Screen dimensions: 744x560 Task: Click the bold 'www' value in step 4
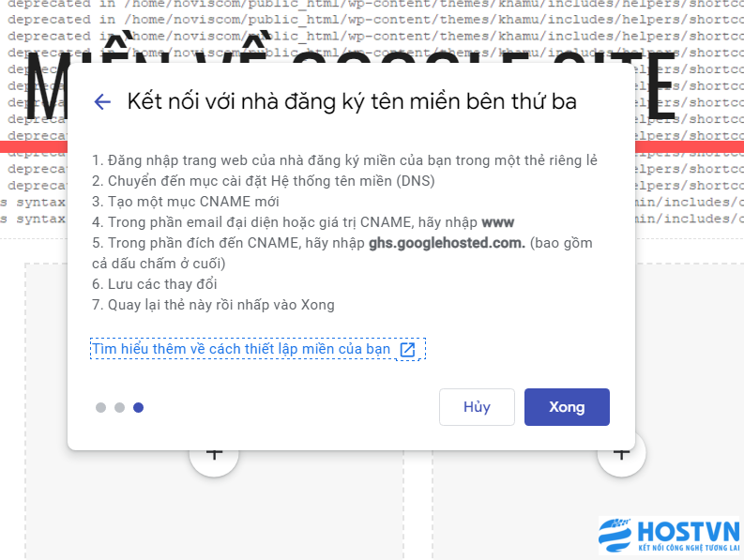point(498,222)
